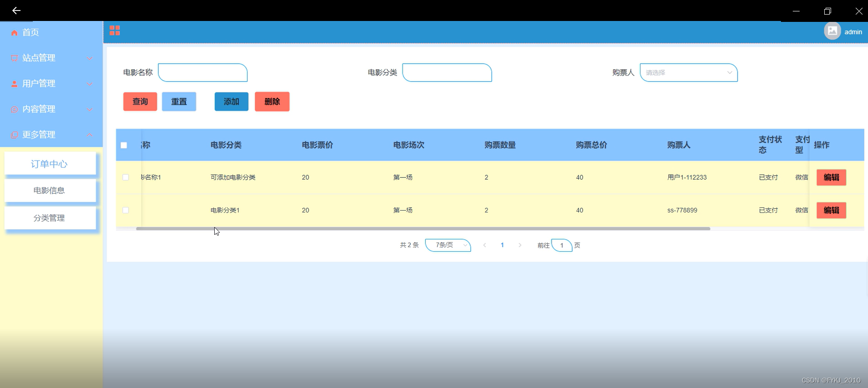Click the 用户管理 person icon
This screenshot has width=868, height=388.
(x=15, y=84)
